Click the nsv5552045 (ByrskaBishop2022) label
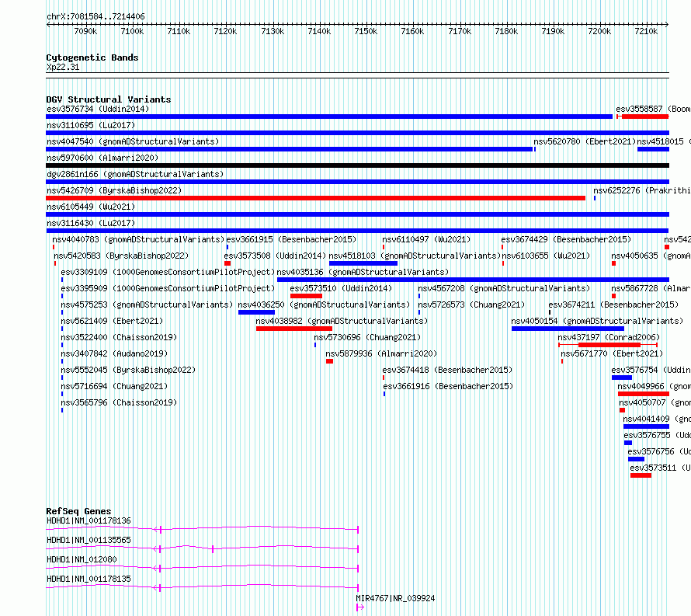Viewport: 691px width, 616px height. click(x=128, y=370)
